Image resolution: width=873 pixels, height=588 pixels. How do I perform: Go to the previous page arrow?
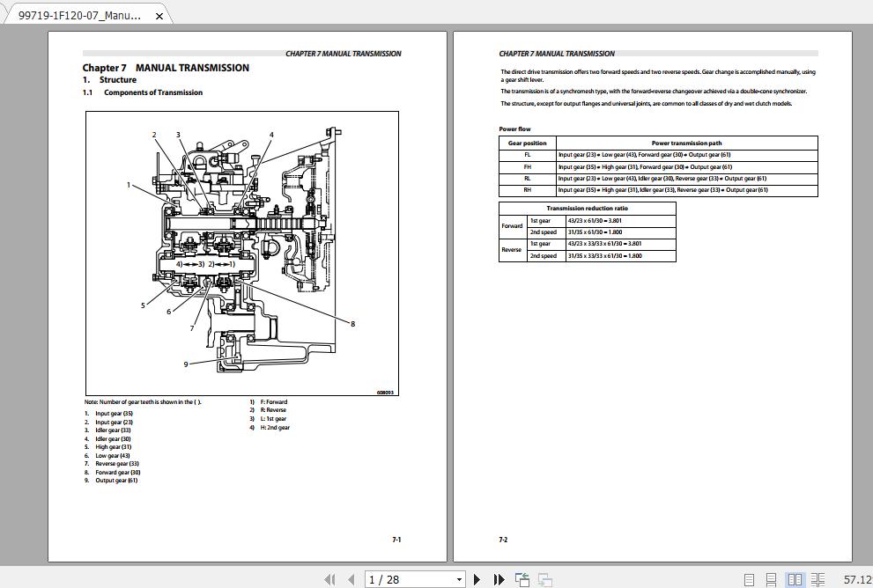[351, 579]
